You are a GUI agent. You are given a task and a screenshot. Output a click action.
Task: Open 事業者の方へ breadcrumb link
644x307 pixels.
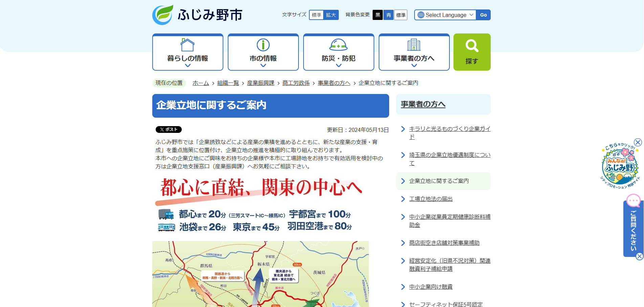coord(334,83)
